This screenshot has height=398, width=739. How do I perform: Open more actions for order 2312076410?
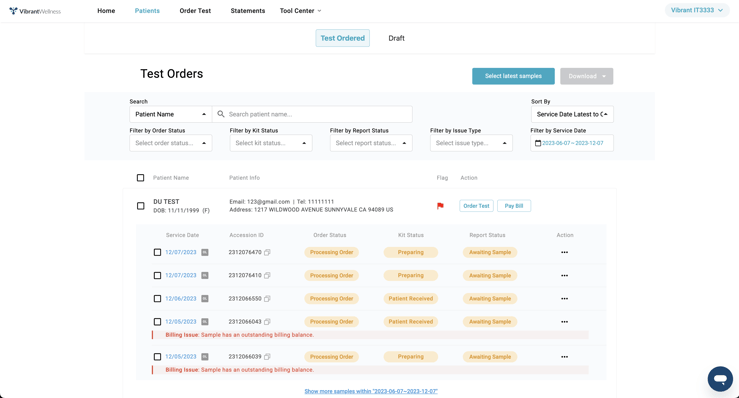(x=565, y=275)
